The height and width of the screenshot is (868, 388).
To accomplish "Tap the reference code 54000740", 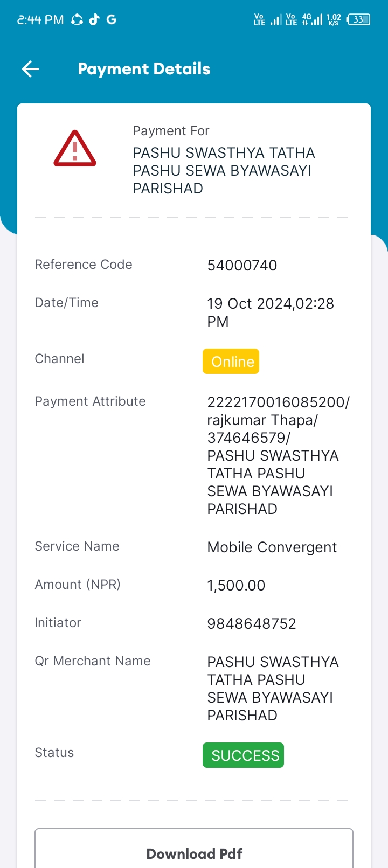I will click(242, 265).
